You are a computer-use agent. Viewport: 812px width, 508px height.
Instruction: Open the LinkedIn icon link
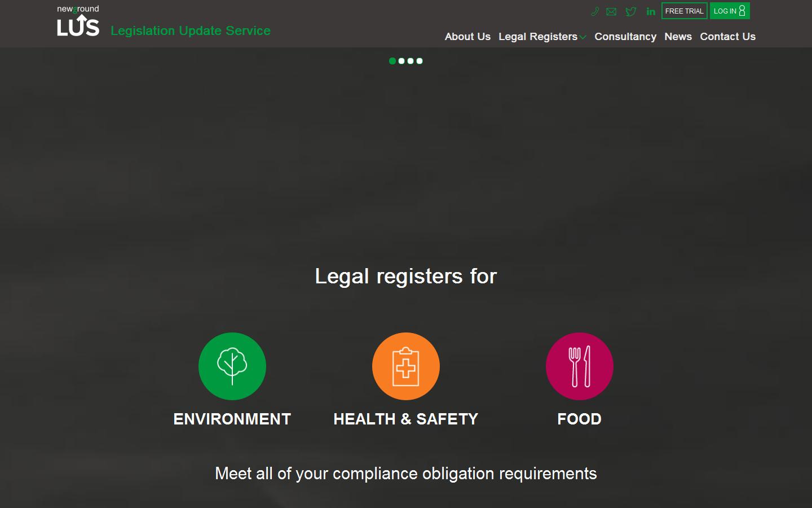click(651, 11)
